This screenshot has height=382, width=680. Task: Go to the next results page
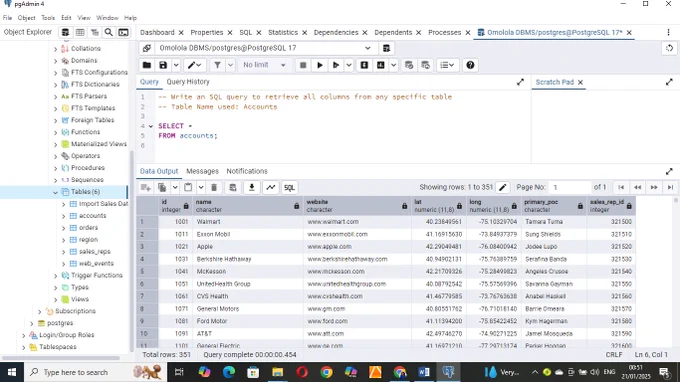(x=654, y=187)
